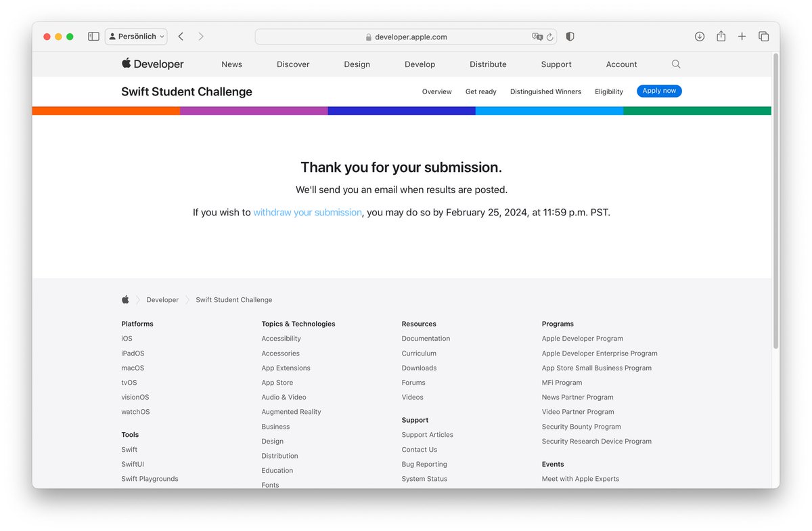The height and width of the screenshot is (531, 812).
Task: Reload the page with the refresh icon
Action: coord(550,37)
